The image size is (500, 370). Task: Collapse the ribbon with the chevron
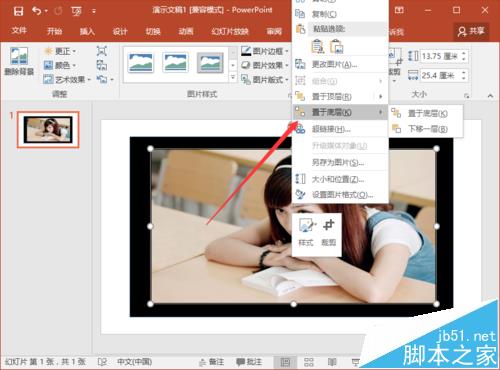click(490, 96)
